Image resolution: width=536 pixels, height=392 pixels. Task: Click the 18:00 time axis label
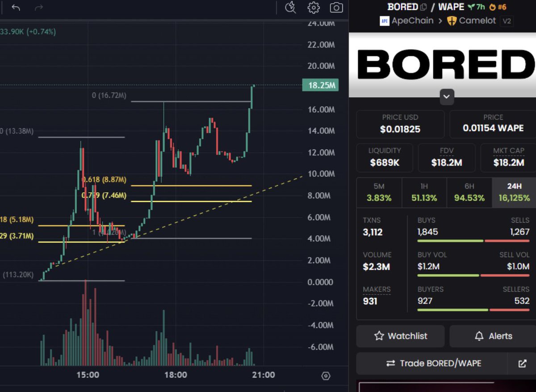(x=176, y=375)
